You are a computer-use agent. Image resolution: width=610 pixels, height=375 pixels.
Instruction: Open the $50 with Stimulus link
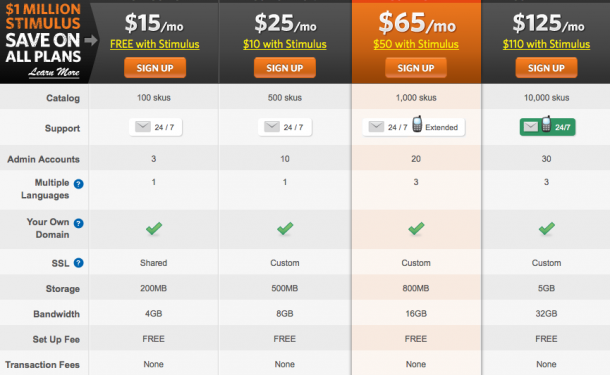[416, 44]
